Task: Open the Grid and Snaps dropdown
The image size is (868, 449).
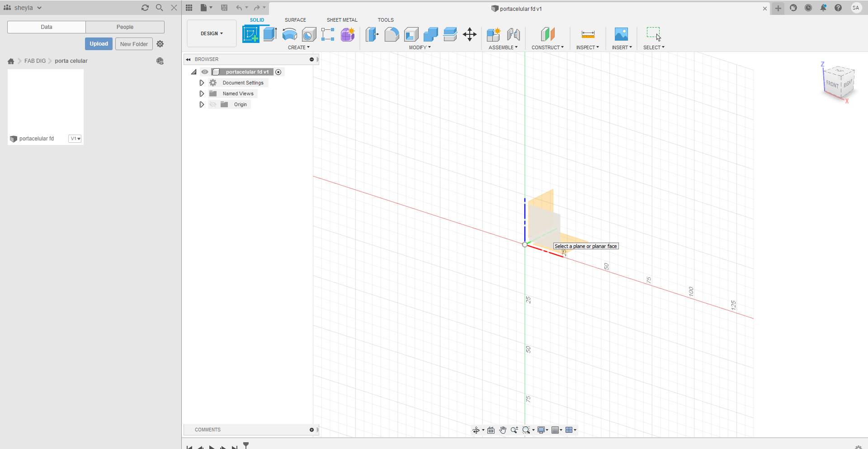Action: pos(557,430)
